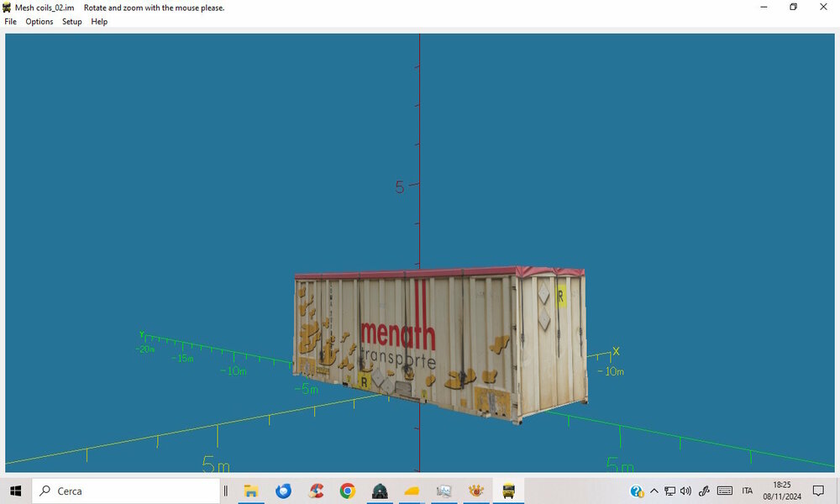Click the menath transporte container model

click(440, 344)
